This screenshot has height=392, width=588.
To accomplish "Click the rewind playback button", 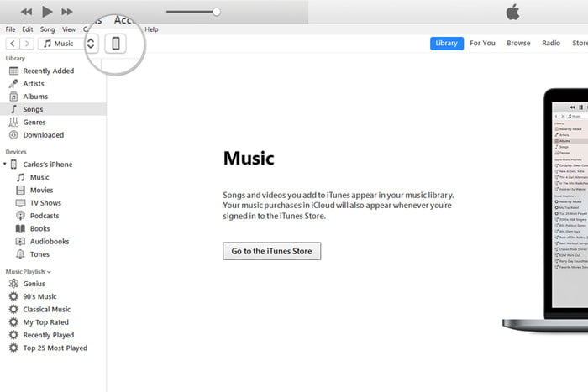I will 26,12.
